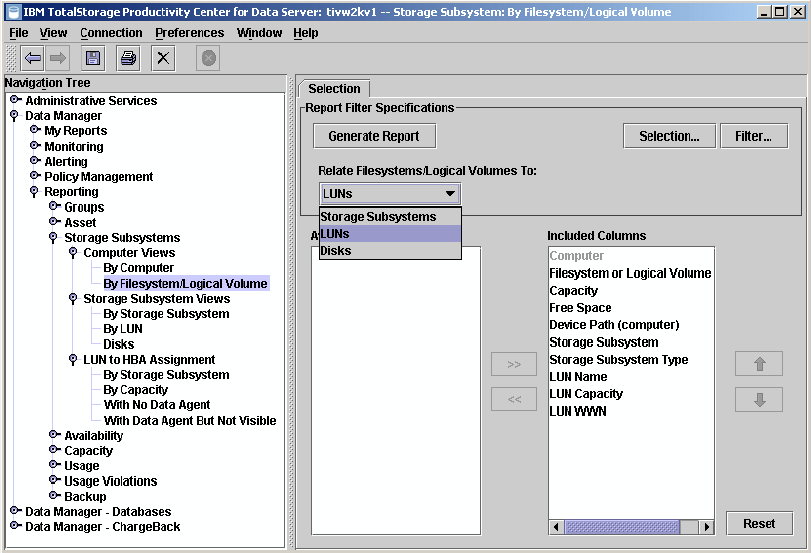Open the Help menu

click(x=306, y=33)
